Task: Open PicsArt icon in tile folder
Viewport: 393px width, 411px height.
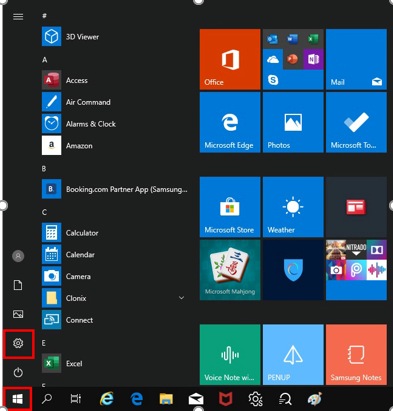Action: [356, 270]
